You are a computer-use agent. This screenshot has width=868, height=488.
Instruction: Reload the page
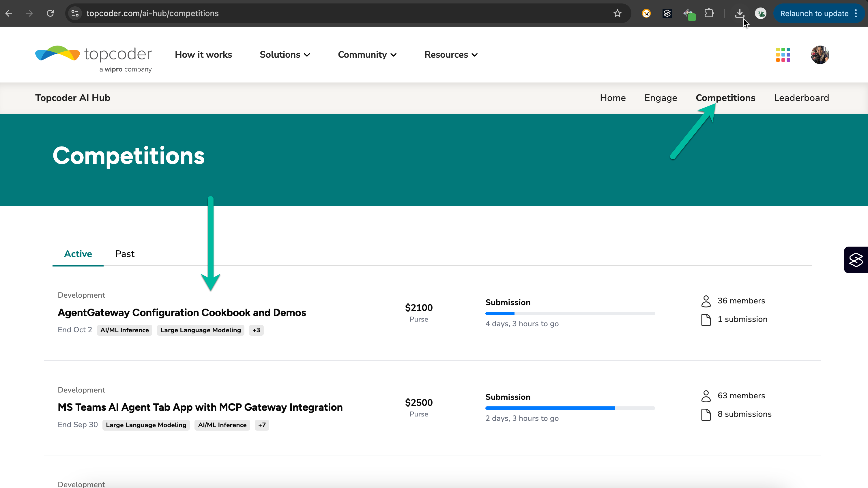(50, 14)
